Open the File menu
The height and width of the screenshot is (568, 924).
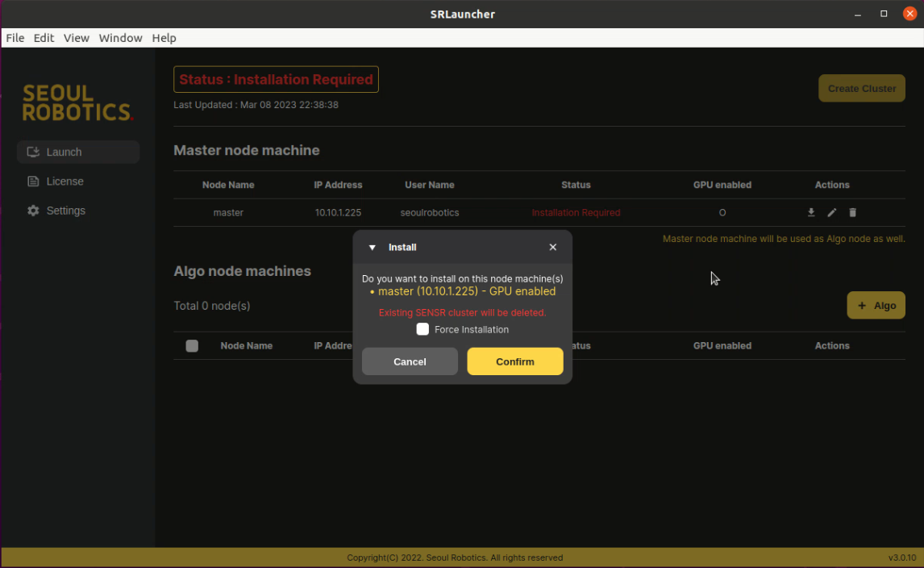coord(15,38)
